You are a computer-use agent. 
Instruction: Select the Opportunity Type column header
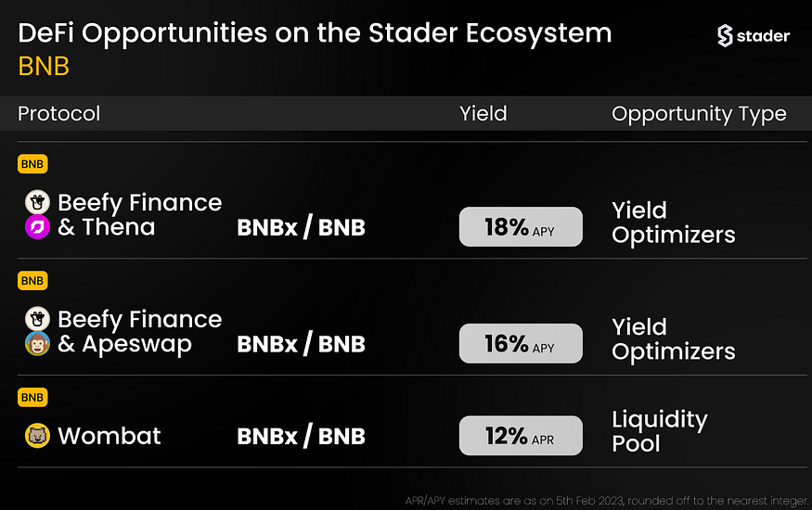[699, 114]
